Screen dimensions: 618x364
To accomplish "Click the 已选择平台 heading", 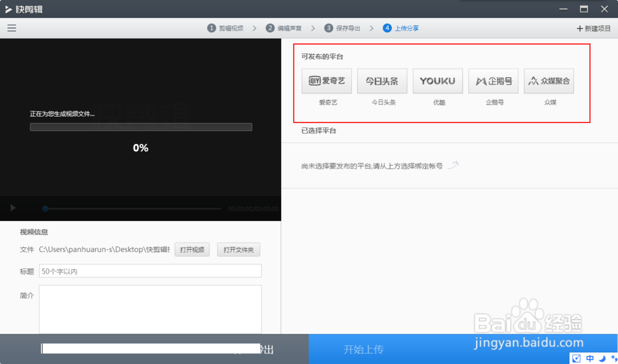I will point(319,131).
